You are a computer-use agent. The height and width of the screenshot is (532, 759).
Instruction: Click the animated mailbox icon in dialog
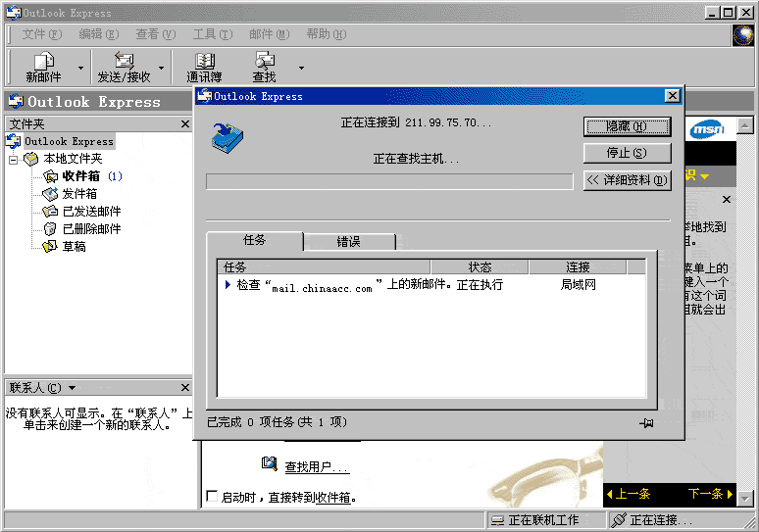pyautogui.click(x=228, y=138)
